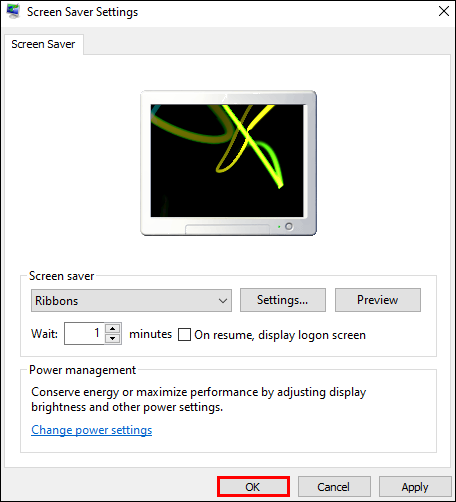Click the "On resume, display logon screen" label
Image resolution: width=456 pixels, height=502 pixels.
(x=280, y=335)
